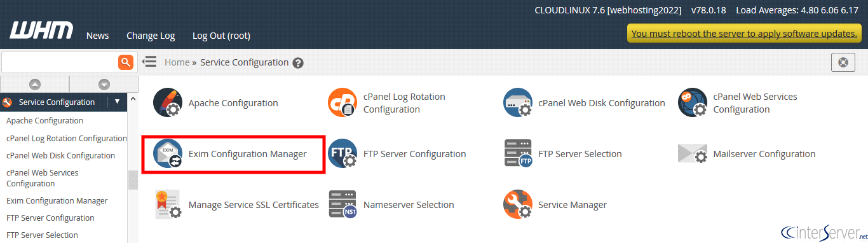Open the FTP Server Selection icon
Screen dimensions: 868x243
click(517, 154)
